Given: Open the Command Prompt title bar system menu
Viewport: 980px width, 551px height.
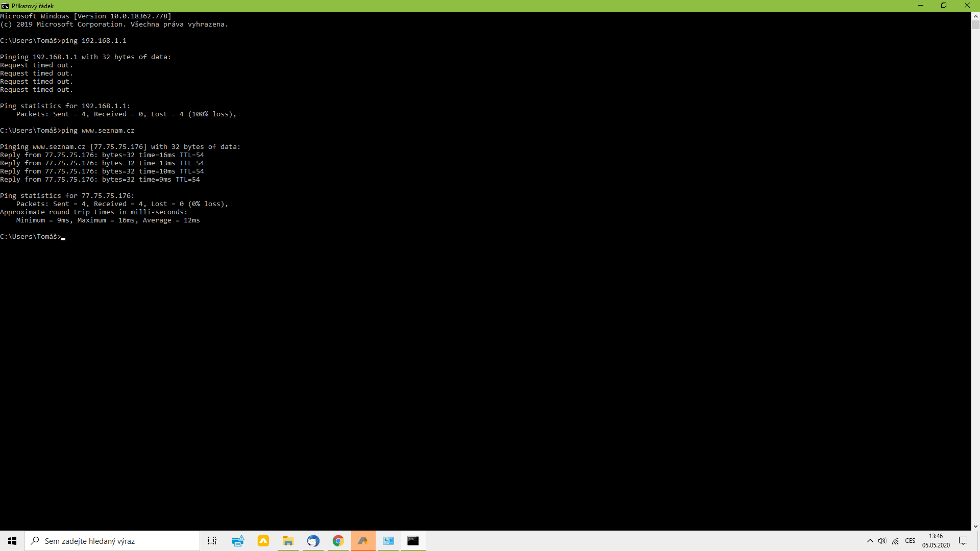Looking at the screenshot, I should click(5, 6).
